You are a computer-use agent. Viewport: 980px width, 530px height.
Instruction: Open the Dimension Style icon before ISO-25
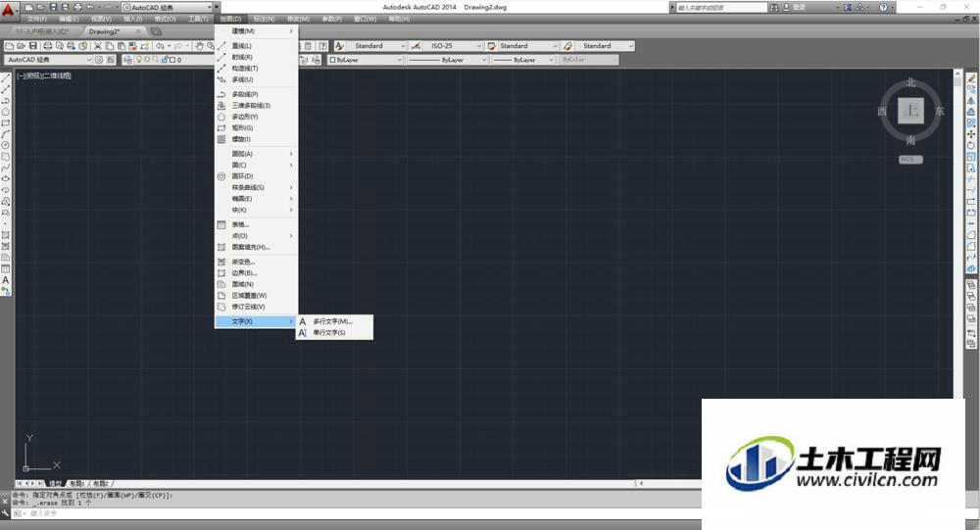click(x=416, y=46)
